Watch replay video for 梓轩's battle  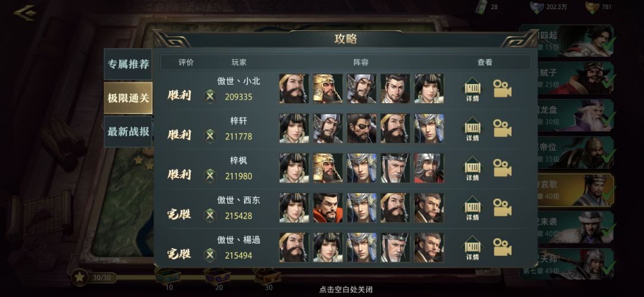502,128
